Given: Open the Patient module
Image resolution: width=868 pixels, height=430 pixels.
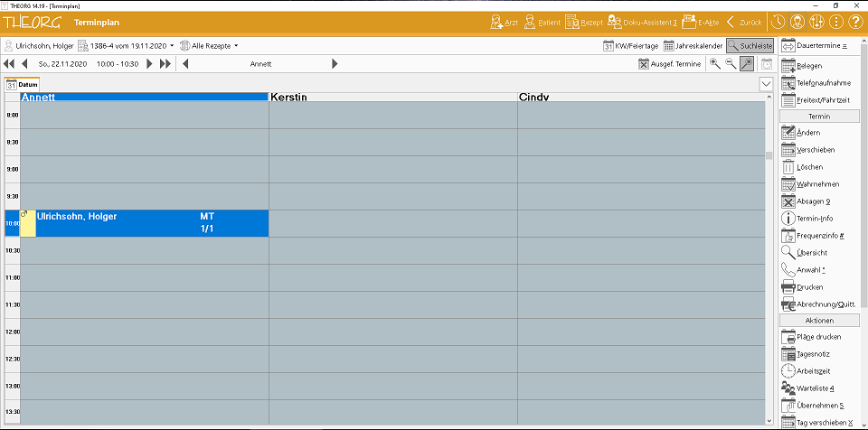Looking at the screenshot, I should tap(542, 23).
